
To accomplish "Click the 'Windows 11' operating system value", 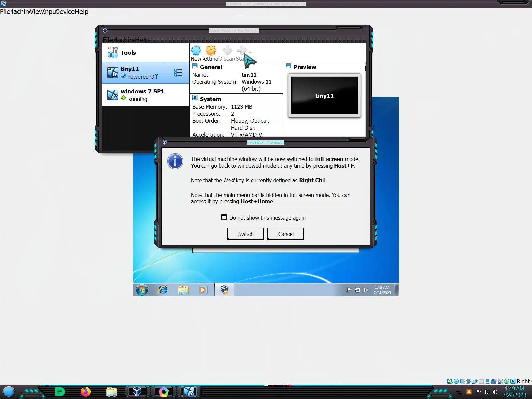I will point(256,82).
